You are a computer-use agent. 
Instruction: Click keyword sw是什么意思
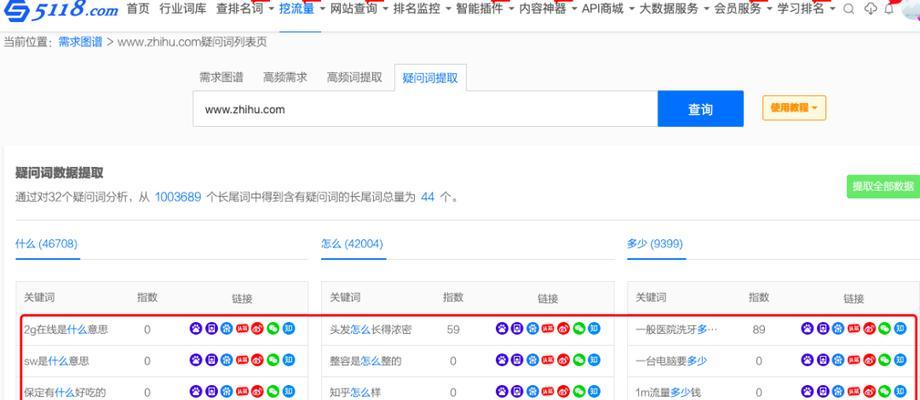[56, 361]
